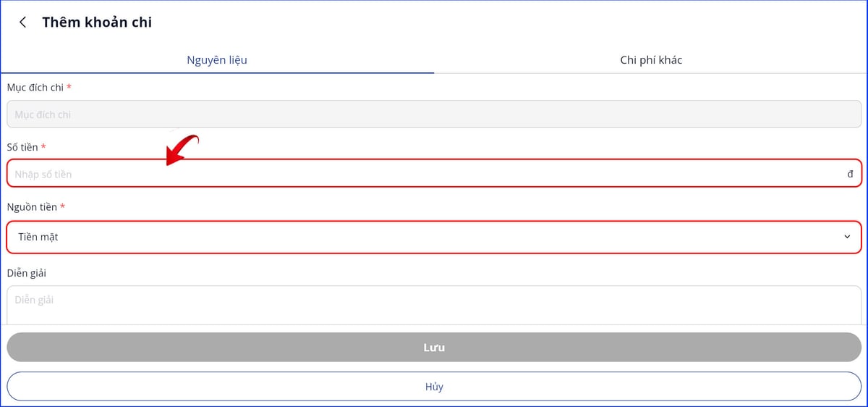Click the Thêm khoản chi page title
Image resolution: width=868 pixels, height=407 pixels.
(x=97, y=22)
